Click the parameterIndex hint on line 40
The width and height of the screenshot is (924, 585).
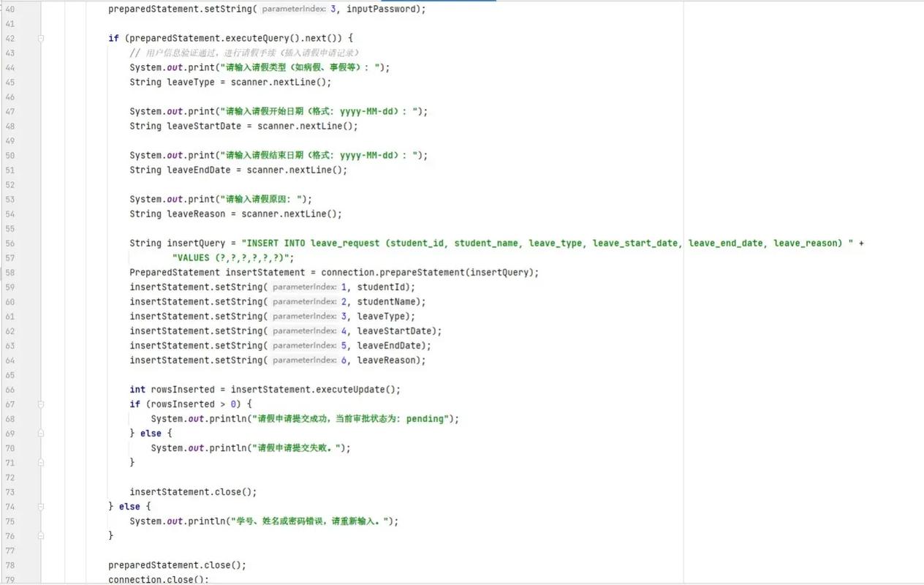pyautogui.click(x=294, y=9)
